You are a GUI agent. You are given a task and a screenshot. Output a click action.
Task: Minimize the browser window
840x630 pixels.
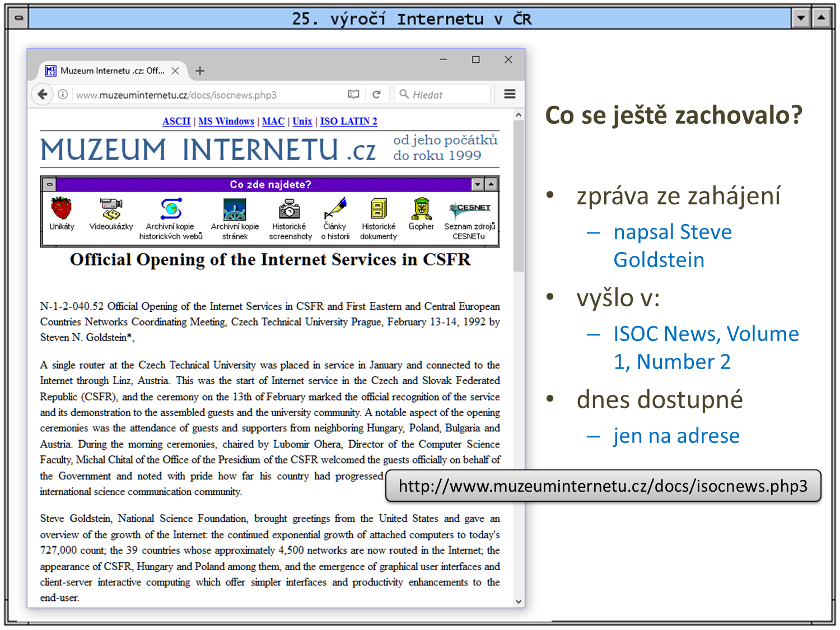pos(443,59)
